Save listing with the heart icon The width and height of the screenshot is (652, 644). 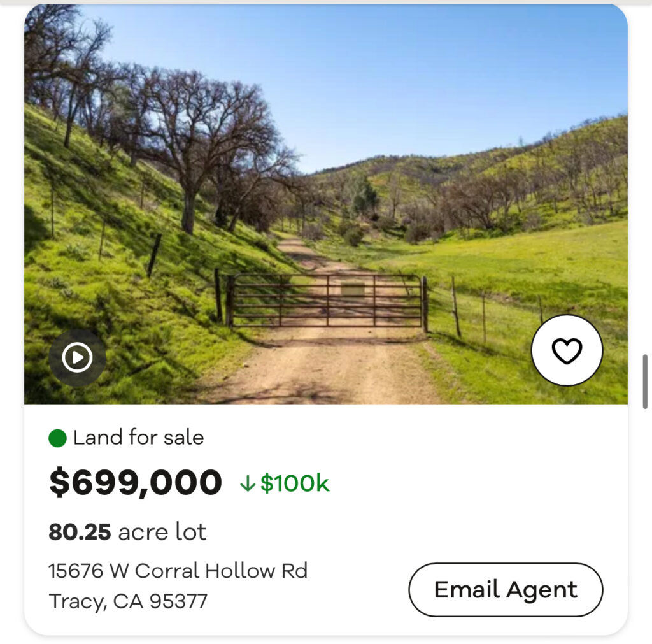click(x=567, y=350)
